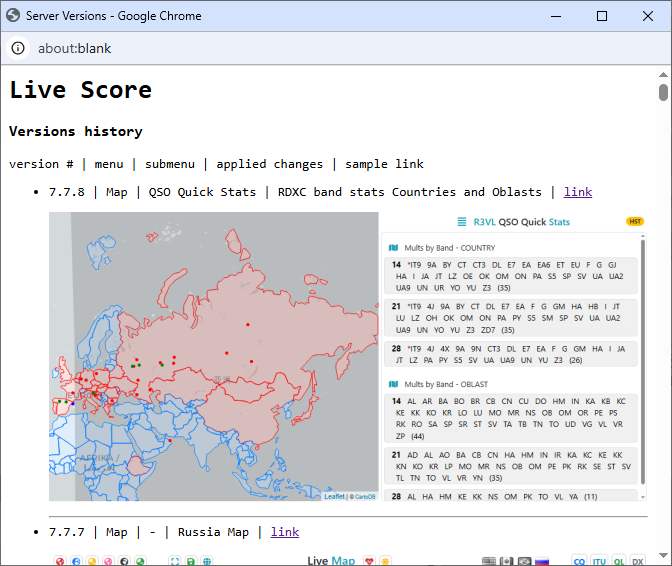Open the hamburger menu beside R3VL title
672x566 pixels.
[462, 222]
